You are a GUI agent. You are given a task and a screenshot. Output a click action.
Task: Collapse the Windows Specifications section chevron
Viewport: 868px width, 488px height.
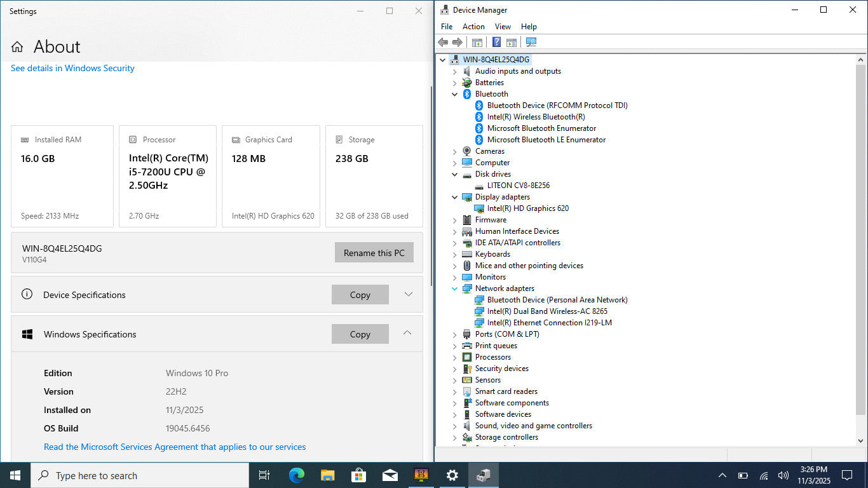point(407,333)
